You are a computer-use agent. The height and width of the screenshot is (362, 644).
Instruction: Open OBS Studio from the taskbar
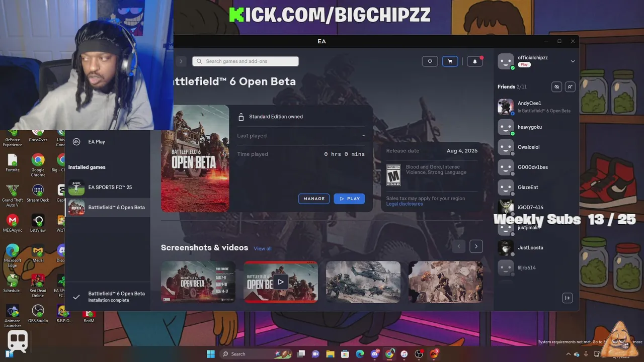(419, 354)
